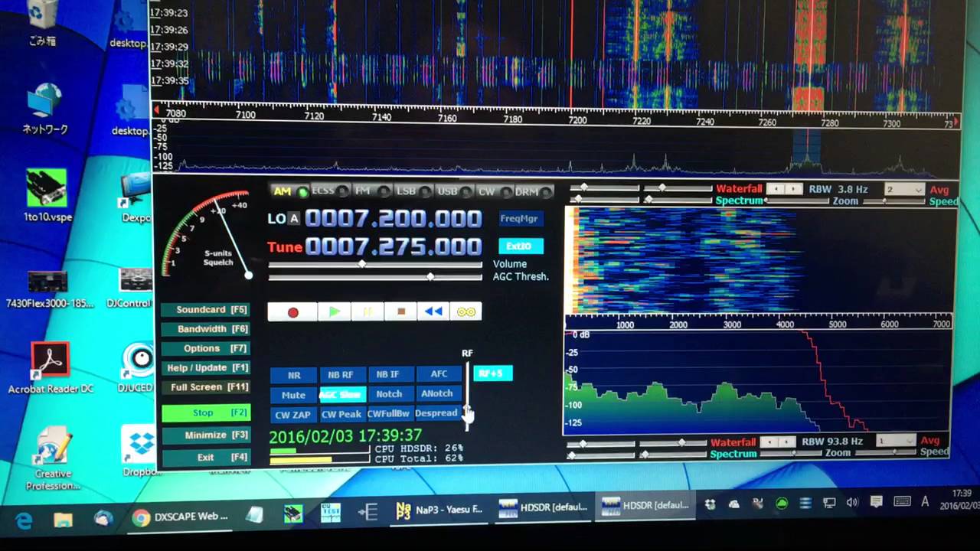980x551 pixels.
Task: Toggle the ANotch auto-notch button
Action: coord(437,393)
